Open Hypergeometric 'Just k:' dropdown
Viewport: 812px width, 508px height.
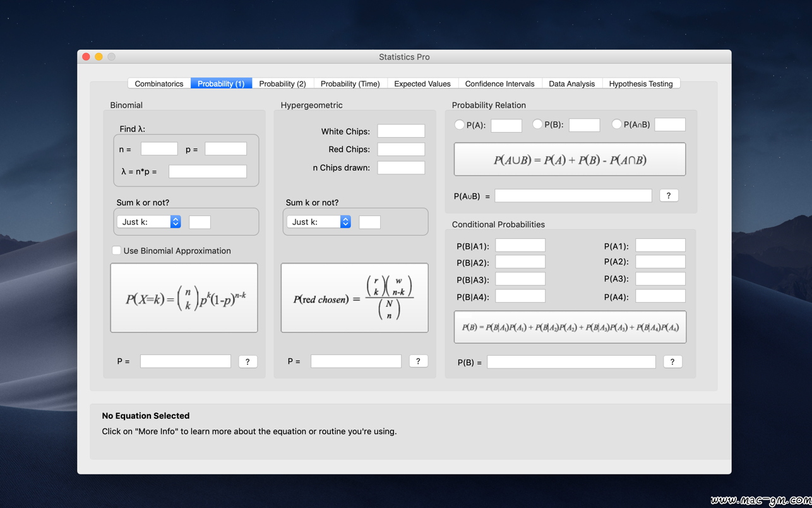(x=319, y=222)
